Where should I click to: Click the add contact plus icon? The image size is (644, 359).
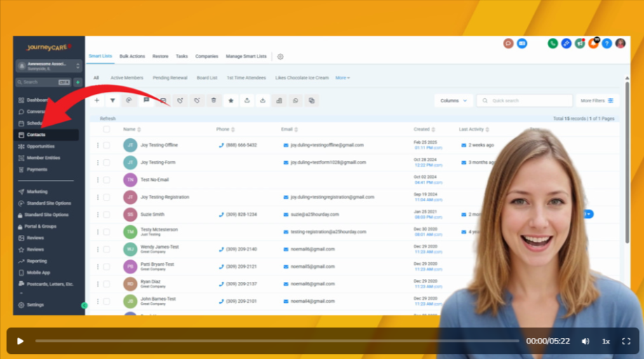tap(97, 101)
